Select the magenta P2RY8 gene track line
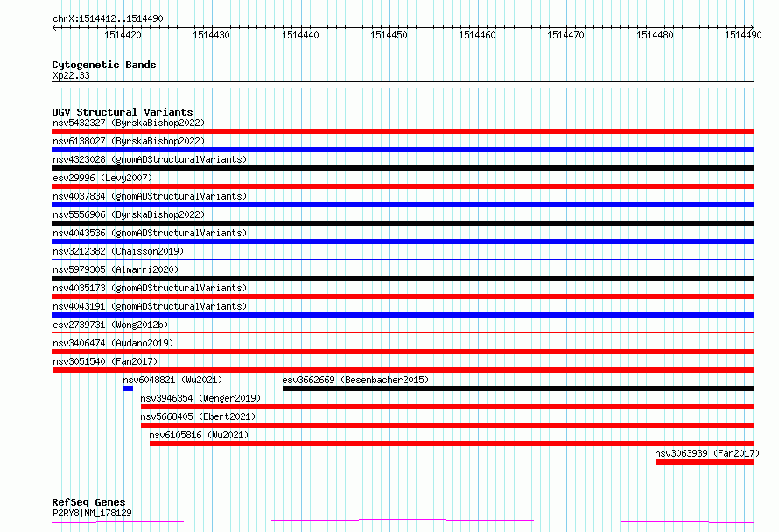 pyautogui.click(x=403, y=521)
